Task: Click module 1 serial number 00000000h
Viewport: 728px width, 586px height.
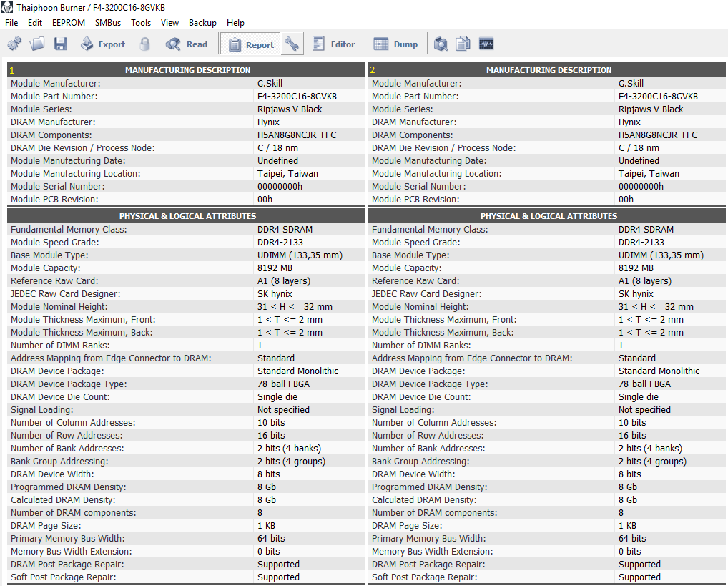Action: 280,186
